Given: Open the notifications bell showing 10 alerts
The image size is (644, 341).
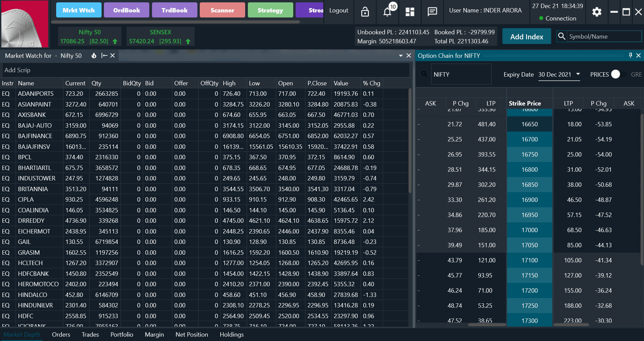Looking at the screenshot, I should pos(387,12).
